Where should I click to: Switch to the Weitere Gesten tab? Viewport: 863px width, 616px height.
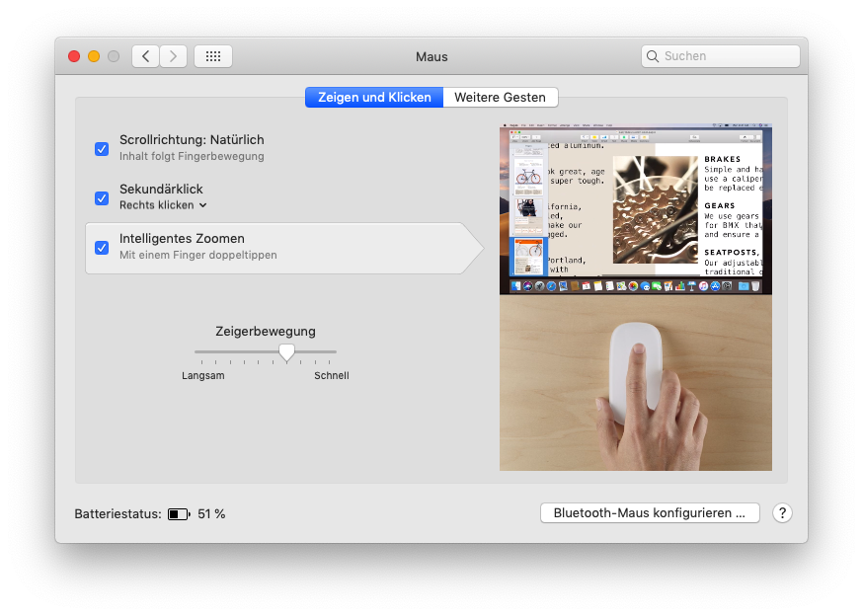[501, 98]
